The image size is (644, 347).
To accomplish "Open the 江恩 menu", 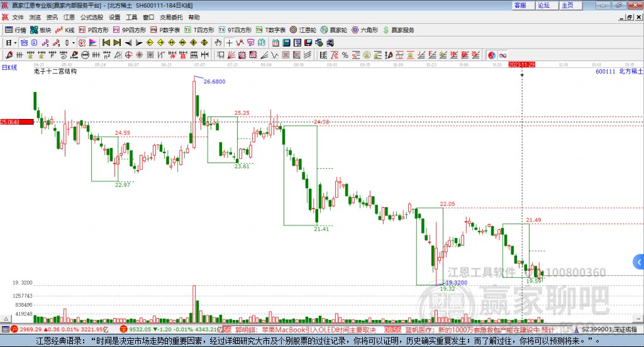I will coord(69,18).
